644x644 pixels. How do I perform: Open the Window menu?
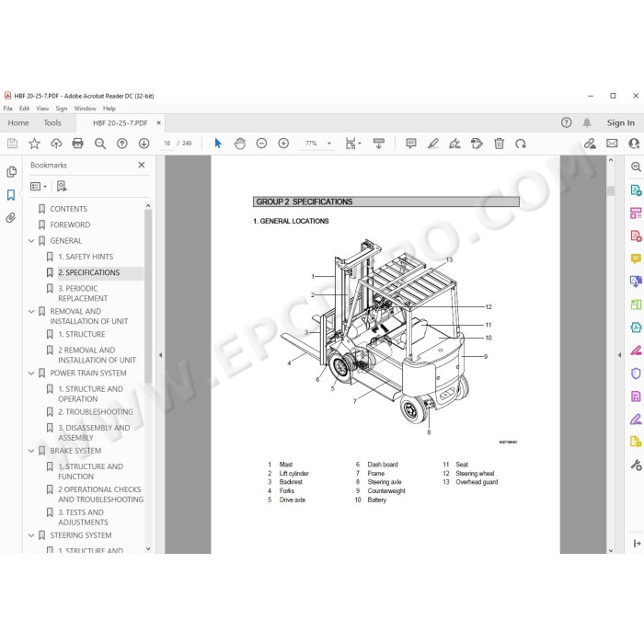pyautogui.click(x=85, y=109)
